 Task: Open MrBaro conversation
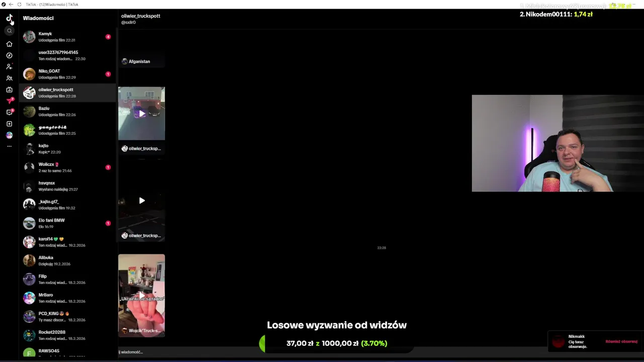point(67,298)
